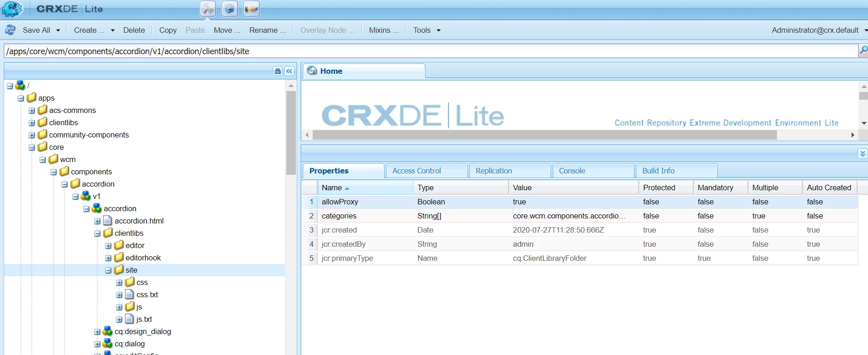Viewport: 868px width, 355px height.
Task: Open the Save All dropdown arrow
Action: pos(58,30)
